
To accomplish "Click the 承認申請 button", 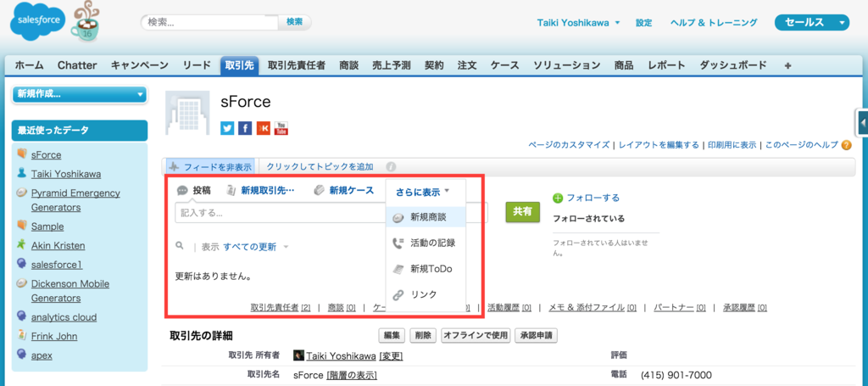I will tap(537, 336).
